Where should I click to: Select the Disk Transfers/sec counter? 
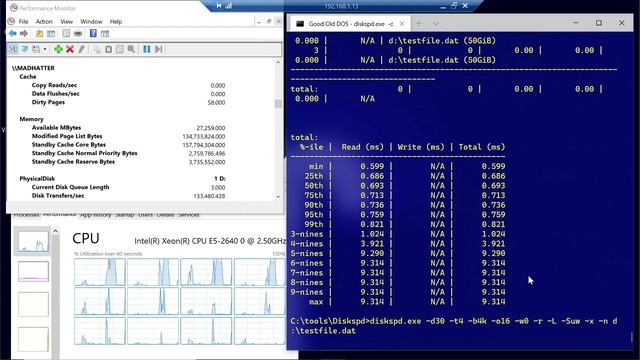tap(58, 196)
